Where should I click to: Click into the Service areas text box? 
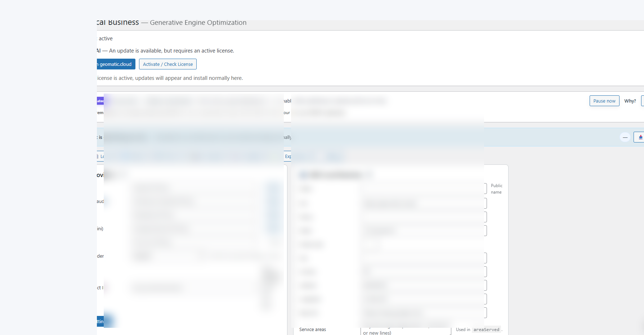click(406, 331)
